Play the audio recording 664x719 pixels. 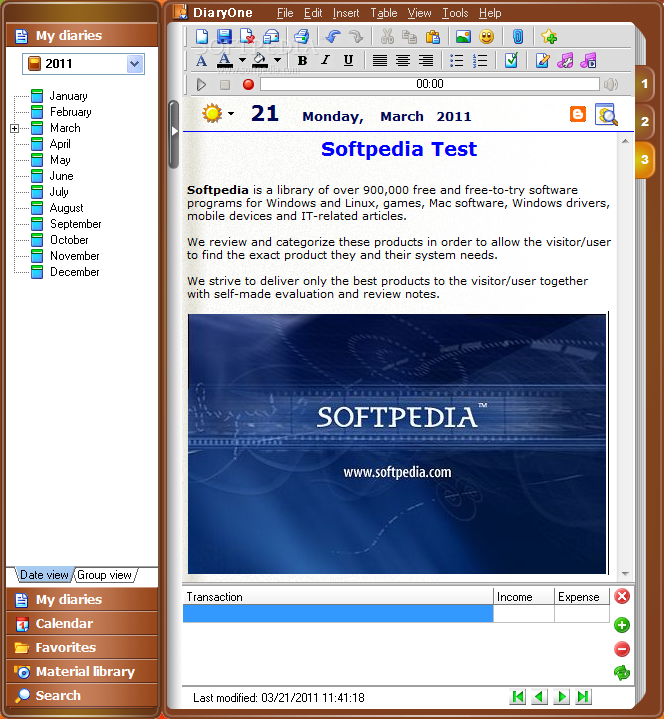[201, 84]
